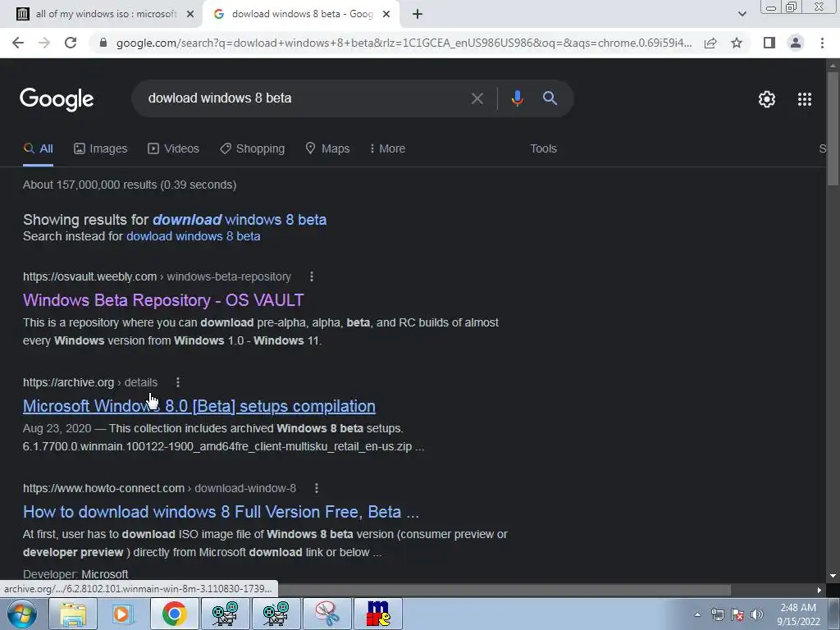Search instead for 'dowload windows 8 beta'

194,236
